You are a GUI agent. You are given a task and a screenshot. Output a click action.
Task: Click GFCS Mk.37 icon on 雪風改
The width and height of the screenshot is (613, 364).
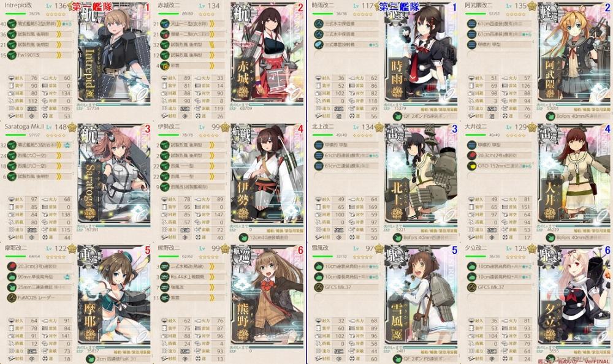pyautogui.click(x=319, y=287)
